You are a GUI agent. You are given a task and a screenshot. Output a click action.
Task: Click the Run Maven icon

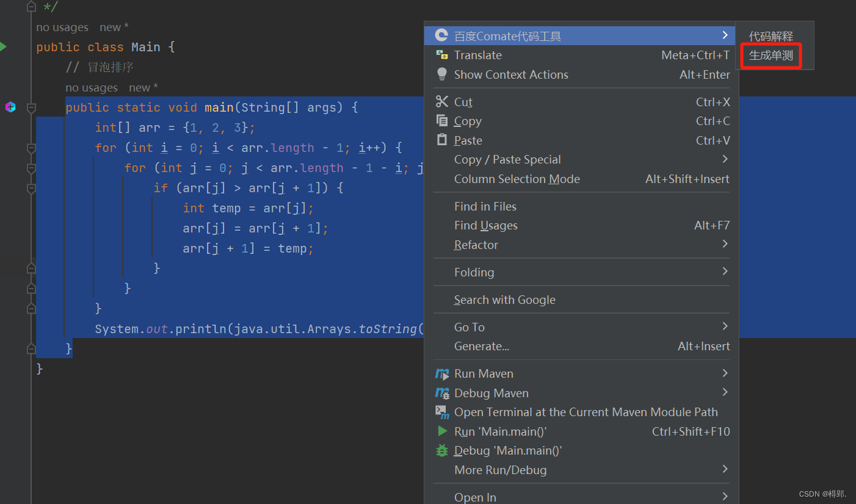(442, 373)
